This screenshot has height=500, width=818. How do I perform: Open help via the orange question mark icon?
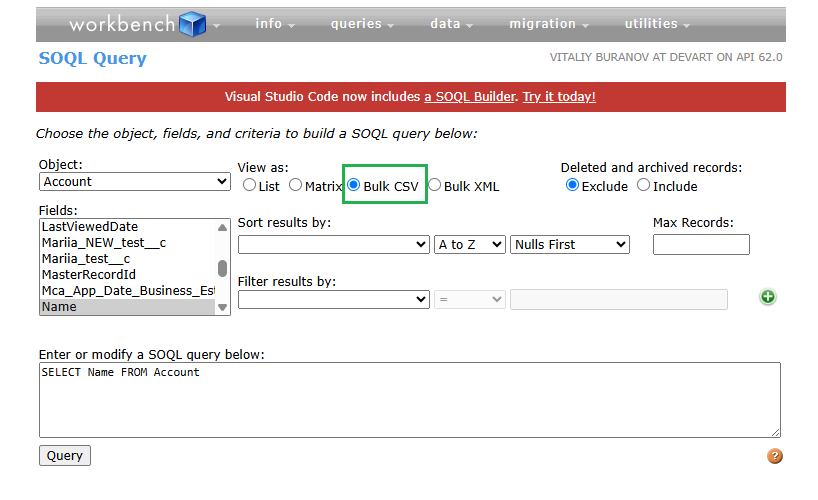point(774,456)
